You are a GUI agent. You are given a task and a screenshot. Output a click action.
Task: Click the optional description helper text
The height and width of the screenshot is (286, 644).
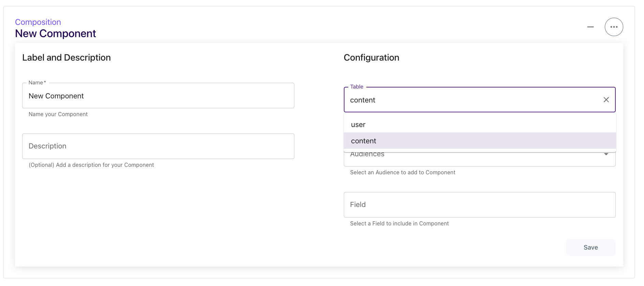[91, 165]
